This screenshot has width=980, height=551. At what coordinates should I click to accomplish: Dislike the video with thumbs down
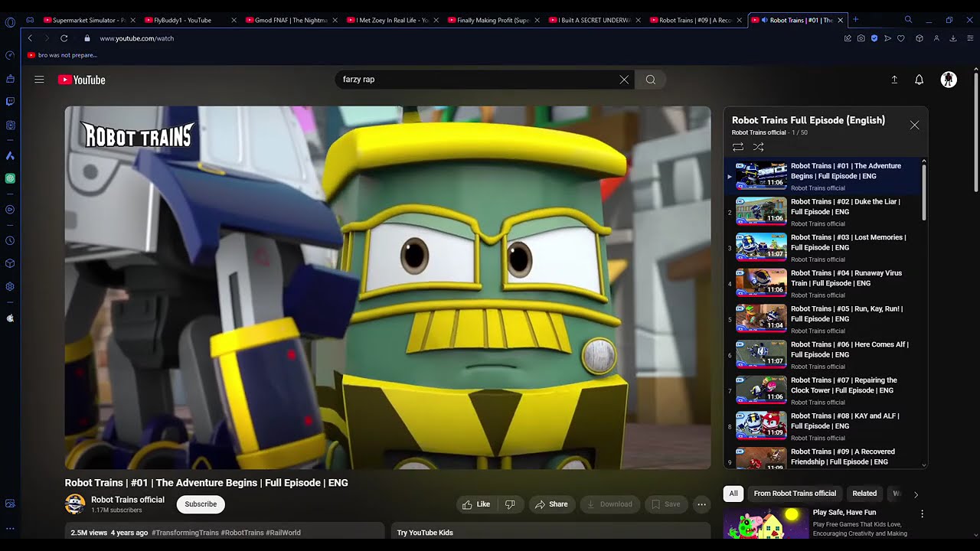point(510,504)
